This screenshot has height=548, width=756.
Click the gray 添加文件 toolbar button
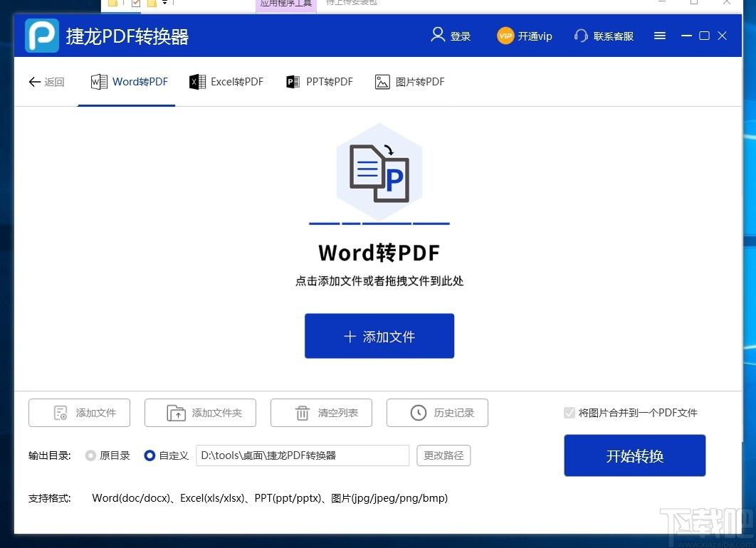point(80,413)
